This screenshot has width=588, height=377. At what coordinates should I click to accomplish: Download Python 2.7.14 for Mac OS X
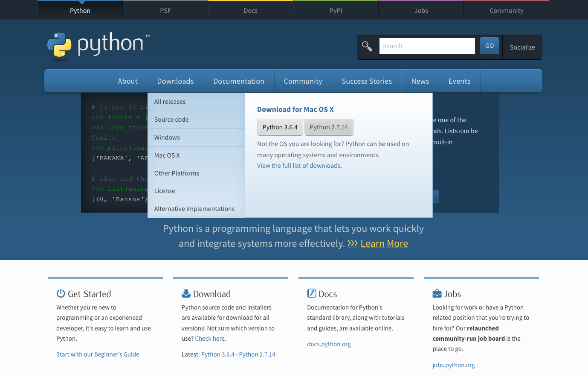[329, 127]
